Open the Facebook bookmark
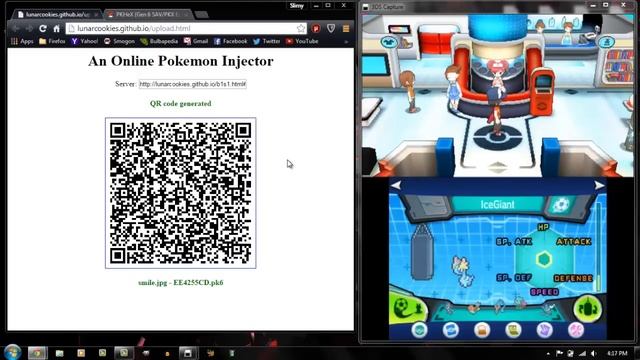This screenshot has height=360, width=640. pyautogui.click(x=231, y=41)
